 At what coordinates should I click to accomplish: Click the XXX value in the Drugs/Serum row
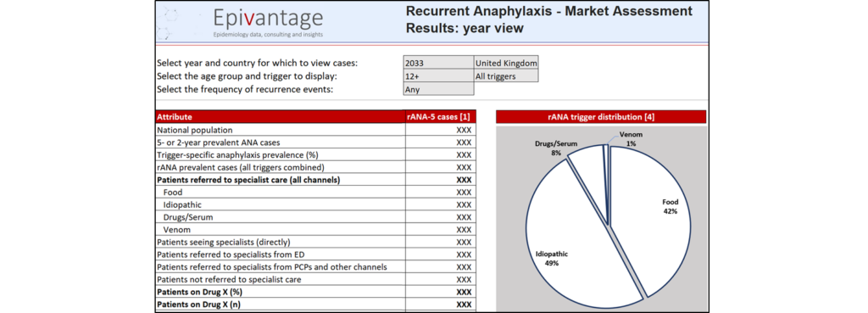click(x=464, y=217)
